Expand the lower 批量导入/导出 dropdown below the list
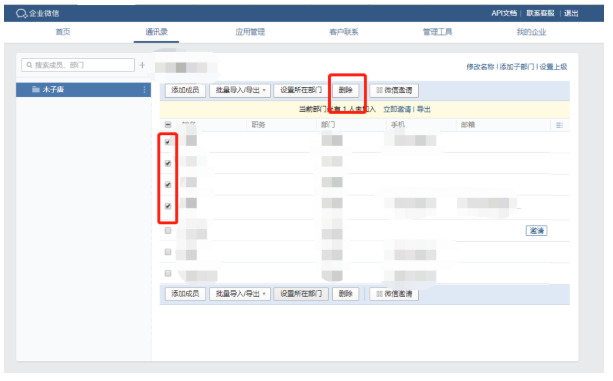The width and height of the screenshot is (613, 381). (x=240, y=293)
